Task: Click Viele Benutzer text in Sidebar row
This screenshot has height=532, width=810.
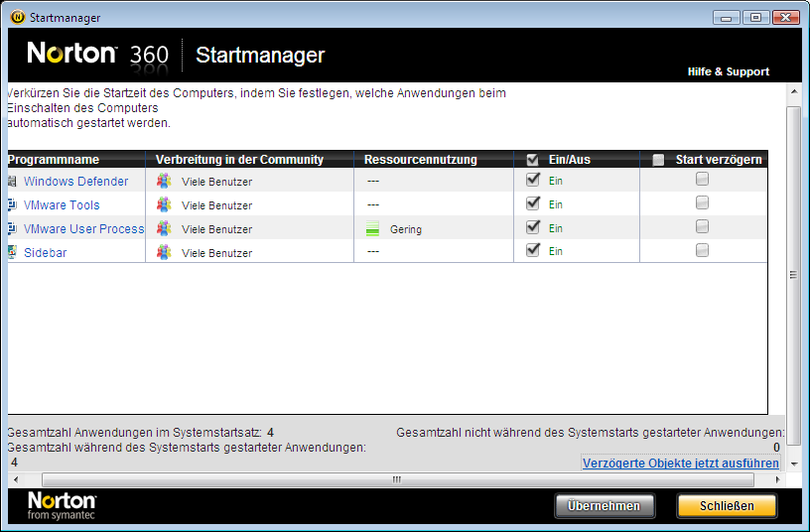Action: point(217,253)
